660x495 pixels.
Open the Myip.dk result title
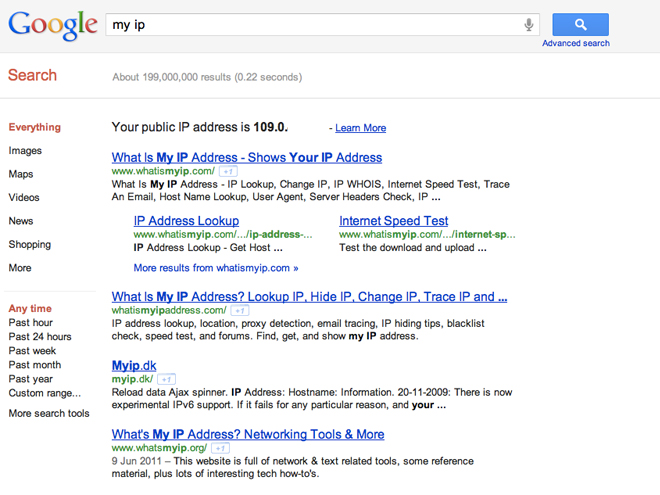134,365
